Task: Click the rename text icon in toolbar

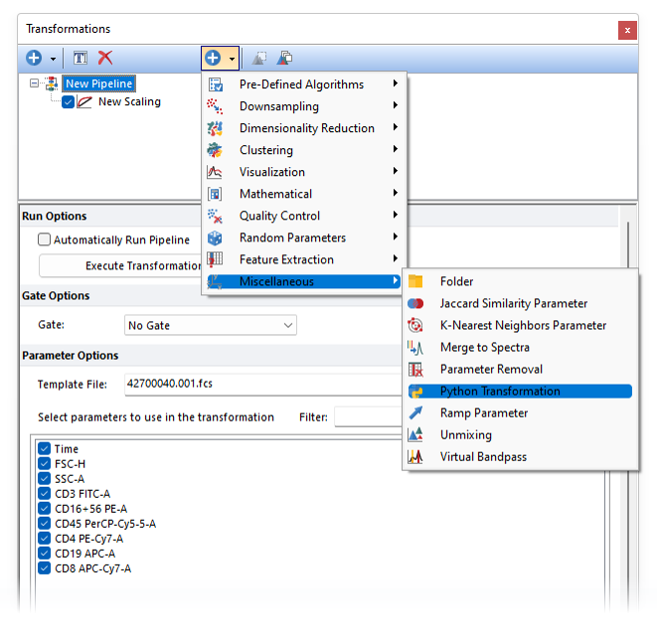Action: (x=82, y=59)
